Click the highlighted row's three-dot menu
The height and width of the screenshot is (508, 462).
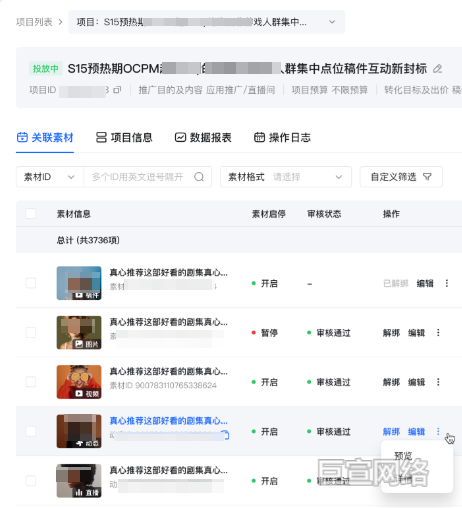(x=438, y=431)
